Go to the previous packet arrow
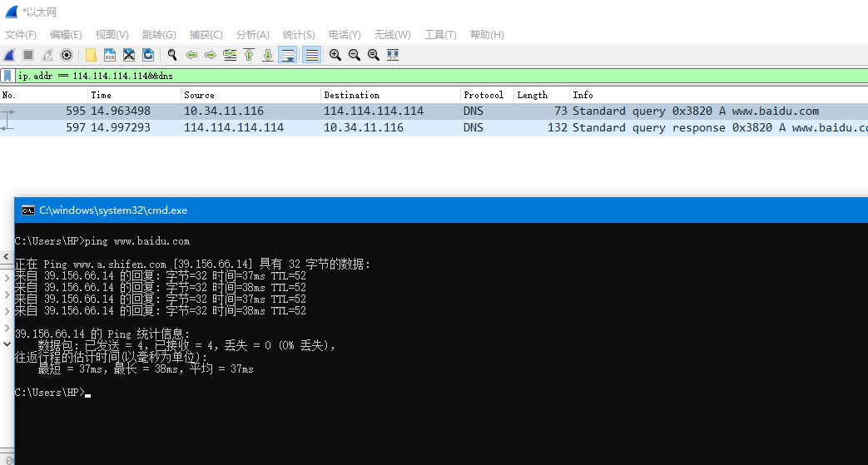 click(191, 55)
